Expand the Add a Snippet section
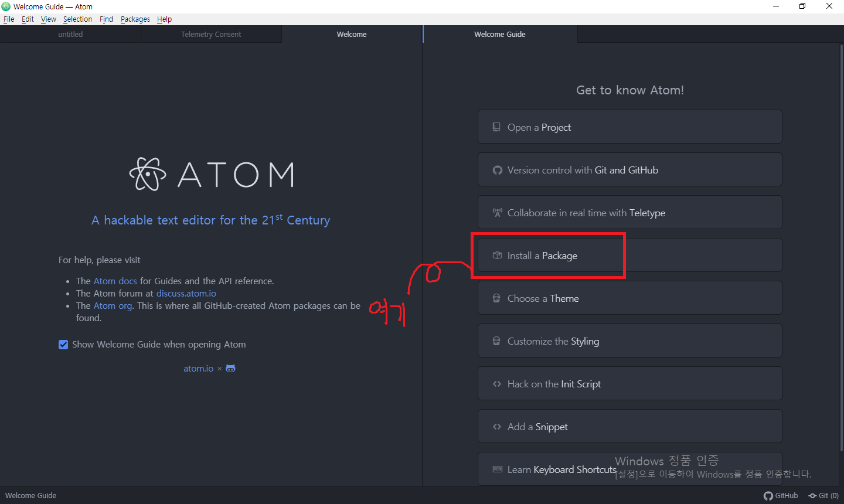The width and height of the screenshot is (844, 504). pos(629,426)
